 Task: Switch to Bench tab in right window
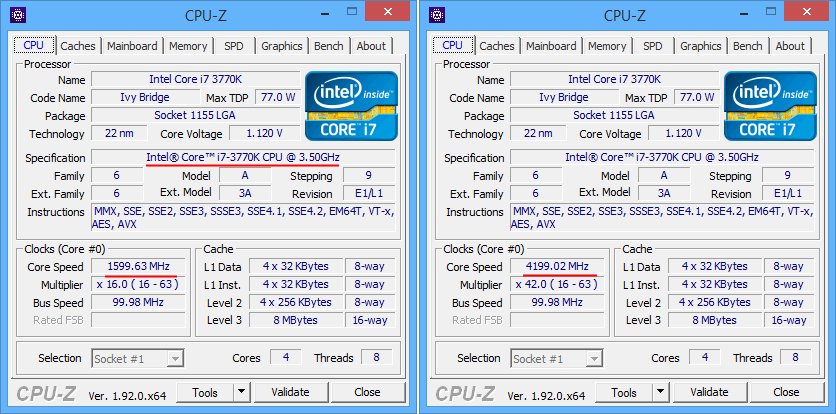[x=748, y=46]
